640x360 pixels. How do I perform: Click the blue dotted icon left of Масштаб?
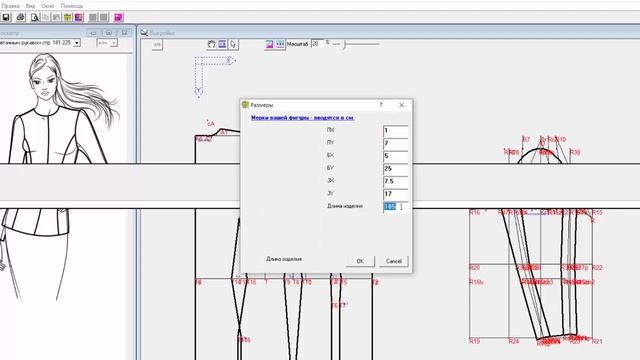pos(280,44)
